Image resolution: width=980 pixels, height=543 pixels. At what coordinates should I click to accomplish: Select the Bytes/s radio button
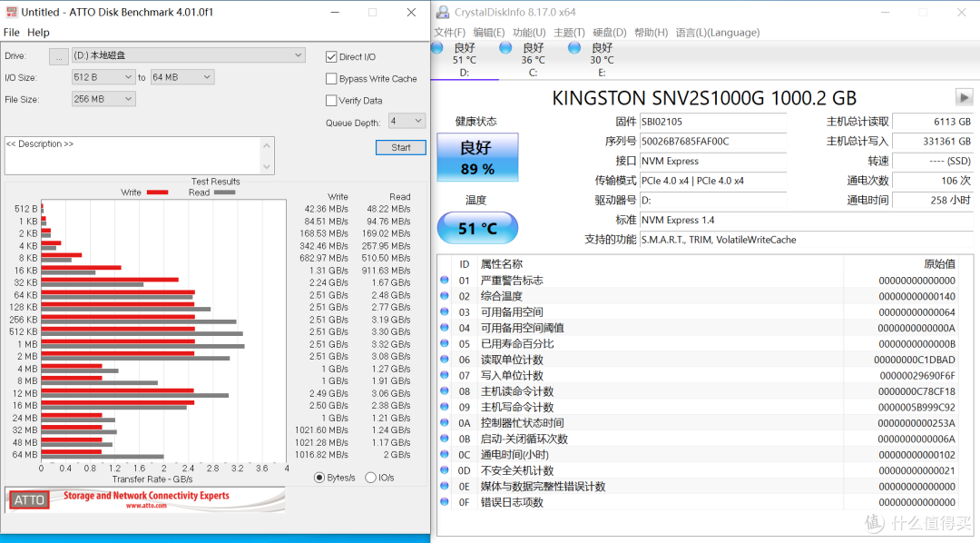[319, 478]
